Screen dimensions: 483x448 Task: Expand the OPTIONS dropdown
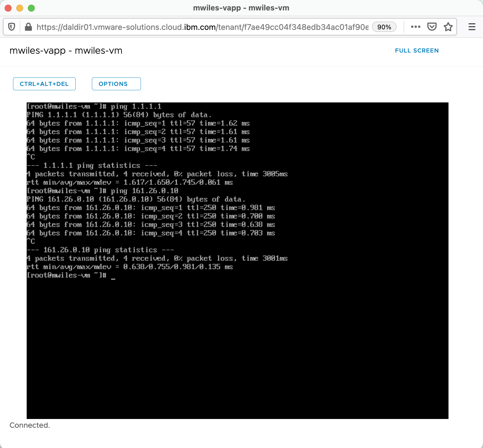(116, 84)
